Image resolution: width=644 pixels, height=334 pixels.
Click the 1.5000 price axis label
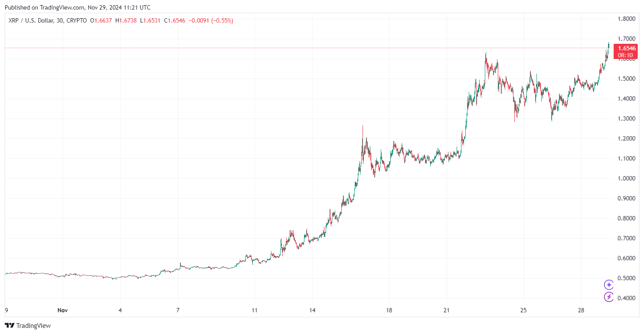click(627, 79)
